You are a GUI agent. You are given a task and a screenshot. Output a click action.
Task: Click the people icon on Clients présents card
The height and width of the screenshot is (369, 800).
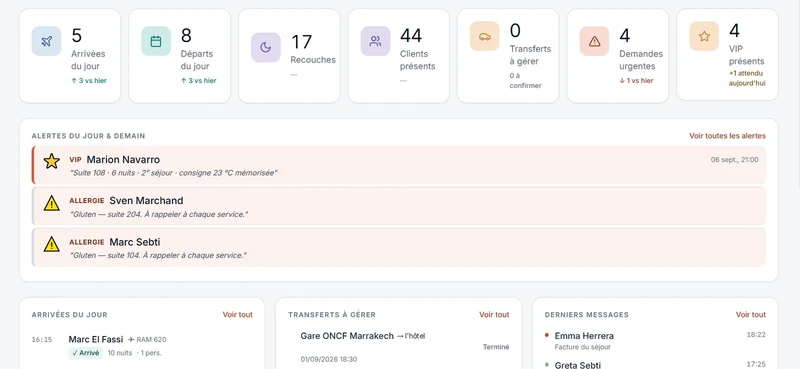click(376, 41)
